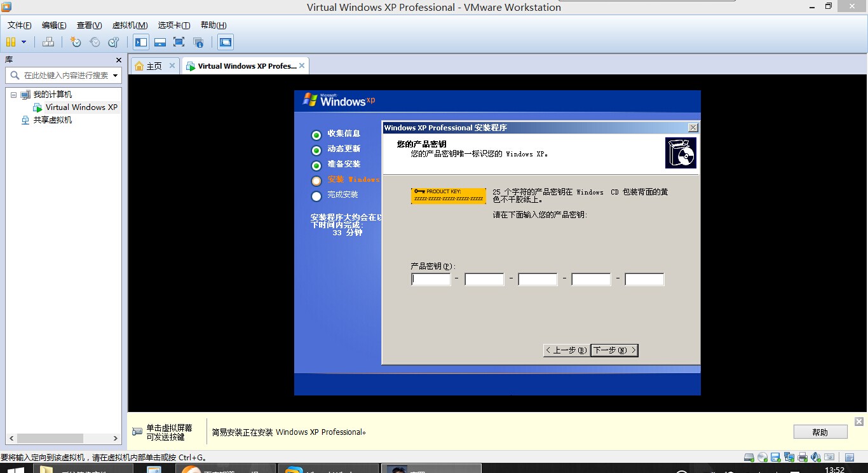The image size is (868, 473).
Task: Click the 下一步(N) next button
Action: pos(614,350)
